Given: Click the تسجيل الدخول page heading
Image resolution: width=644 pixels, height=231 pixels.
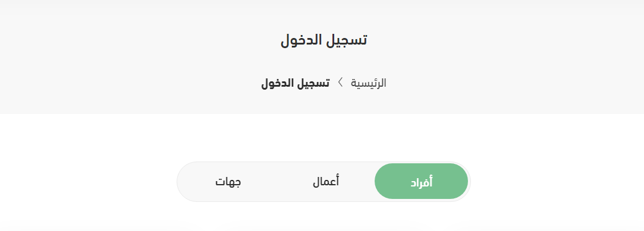Looking at the screenshot, I should click(323, 40).
